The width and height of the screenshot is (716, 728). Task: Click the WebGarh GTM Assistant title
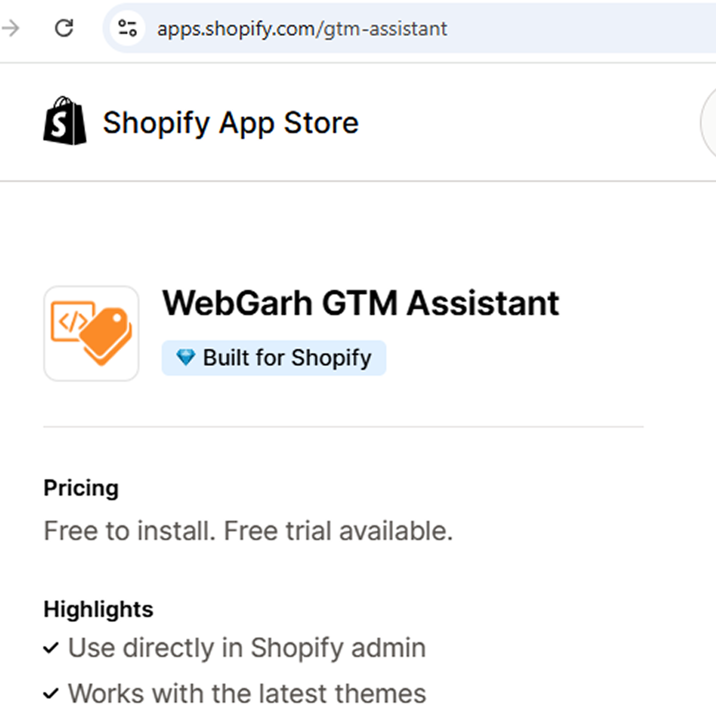[x=361, y=303]
